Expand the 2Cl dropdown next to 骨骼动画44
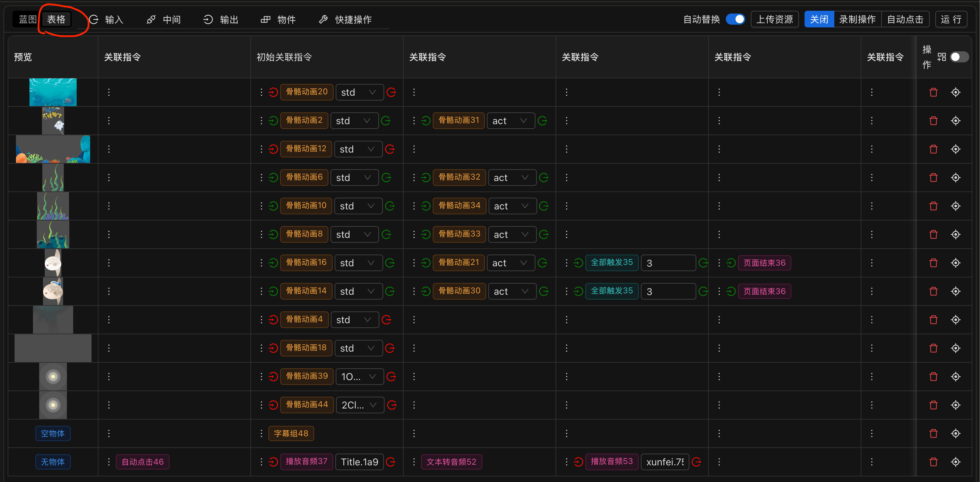The width and height of the screenshot is (980, 482). click(360, 405)
